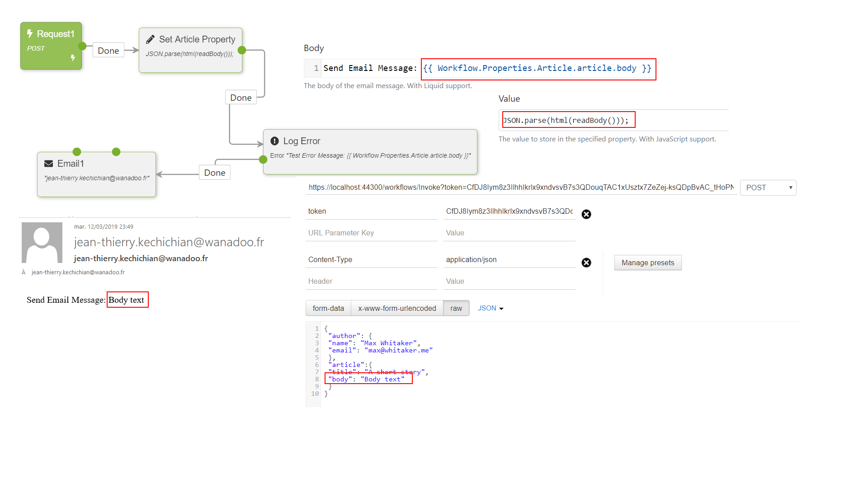
Task: Select the x-www-form-urlencoded tab
Action: pos(397,308)
